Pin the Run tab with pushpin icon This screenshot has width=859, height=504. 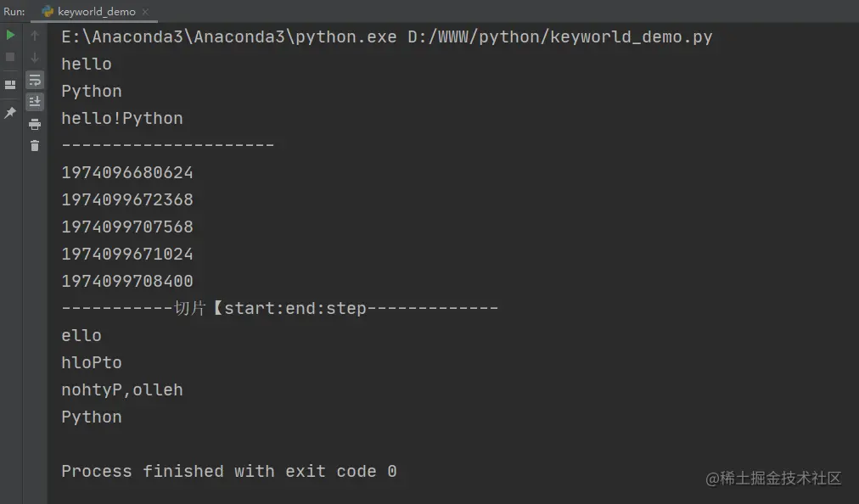(x=10, y=112)
